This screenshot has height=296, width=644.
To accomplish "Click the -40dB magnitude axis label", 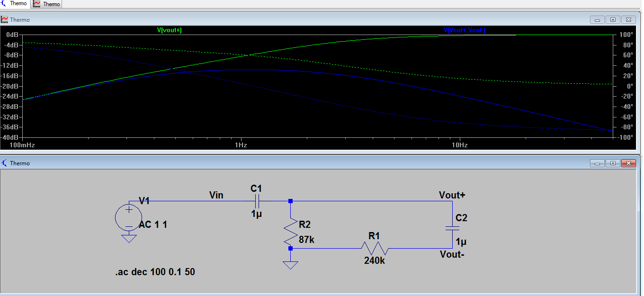I will (10, 137).
